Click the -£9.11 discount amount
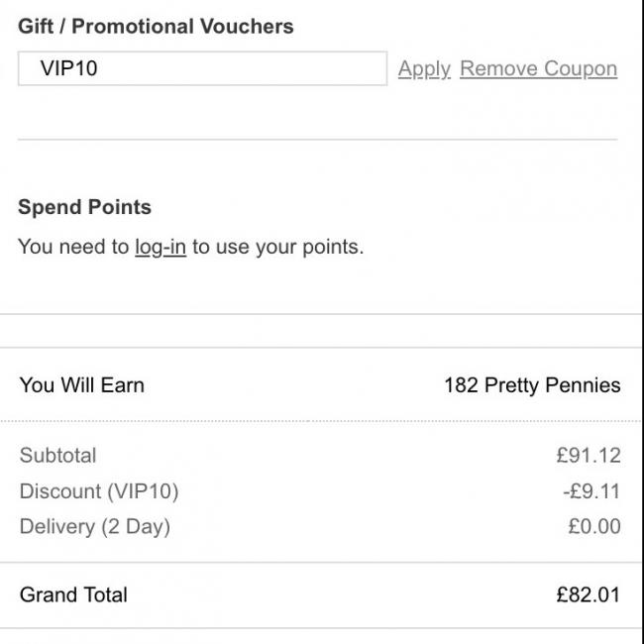Screen dimensions: 644x644 coord(591,491)
